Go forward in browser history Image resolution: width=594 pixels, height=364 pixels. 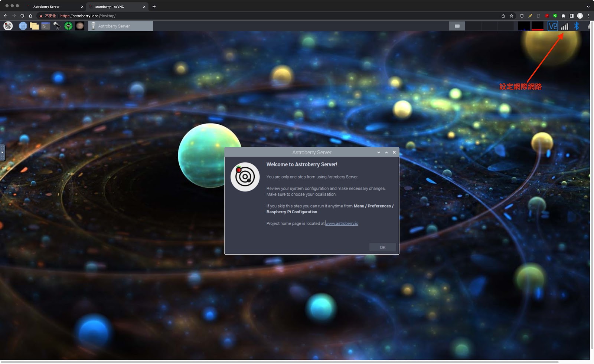pos(14,16)
